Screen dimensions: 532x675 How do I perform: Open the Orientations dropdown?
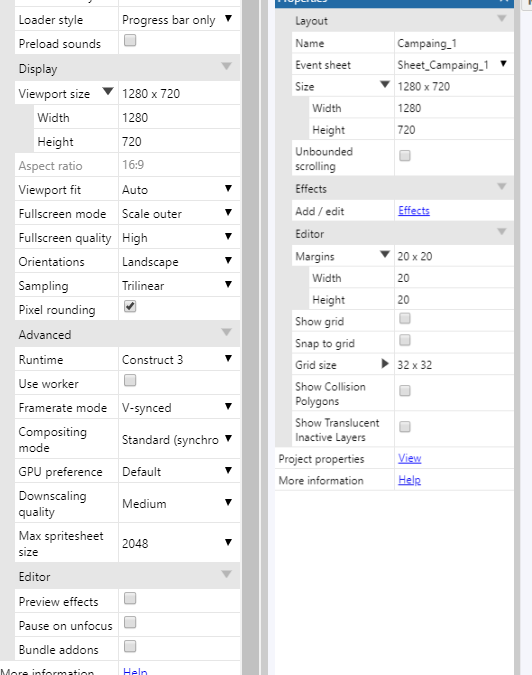179,262
